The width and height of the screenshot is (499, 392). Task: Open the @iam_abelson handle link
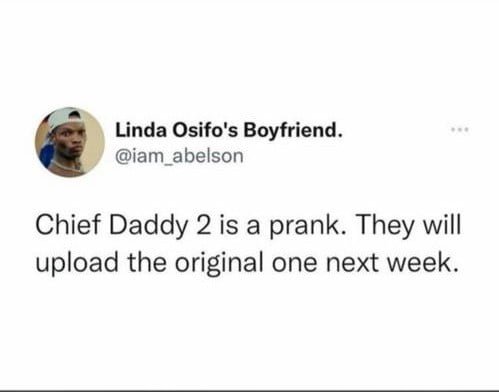179,156
